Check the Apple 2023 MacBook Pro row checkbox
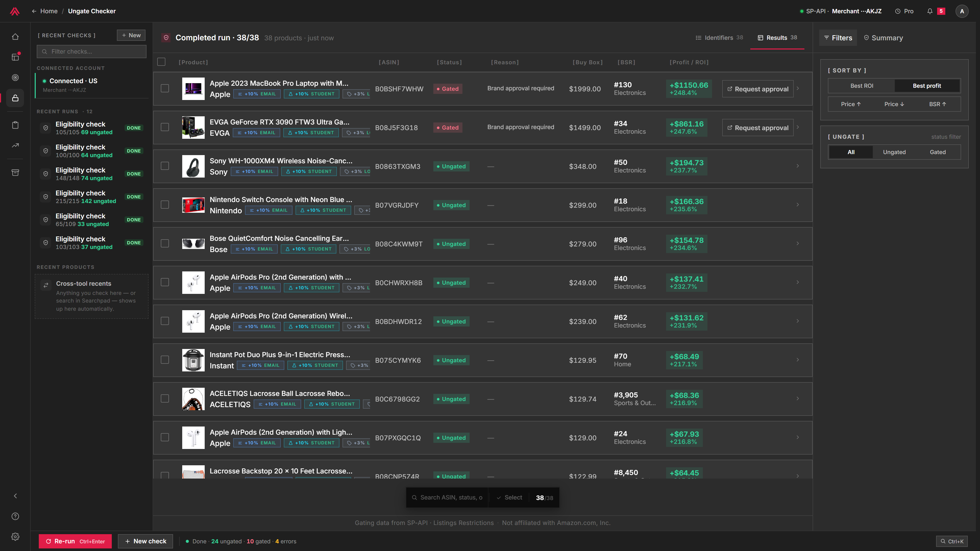The width and height of the screenshot is (980, 551). [165, 88]
